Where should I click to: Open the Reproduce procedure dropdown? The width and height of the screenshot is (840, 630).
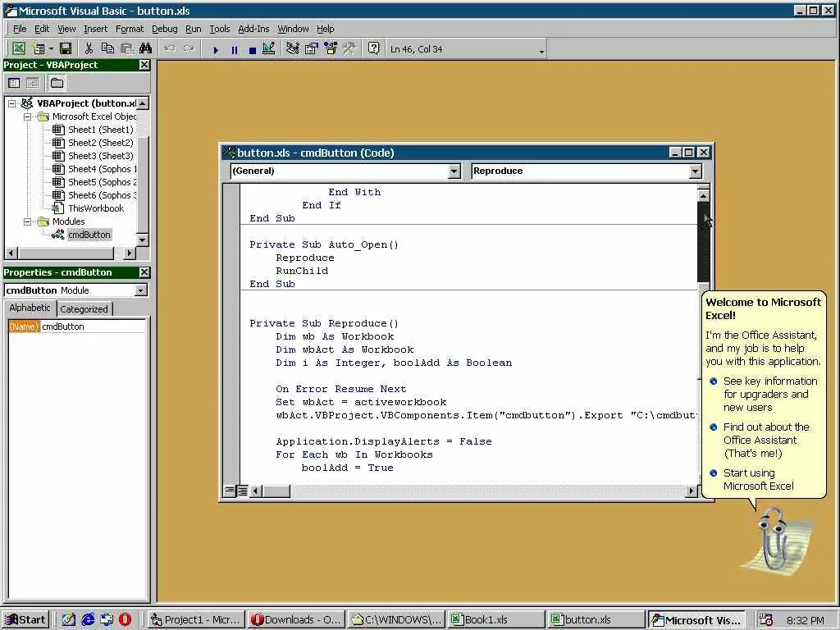(x=695, y=171)
